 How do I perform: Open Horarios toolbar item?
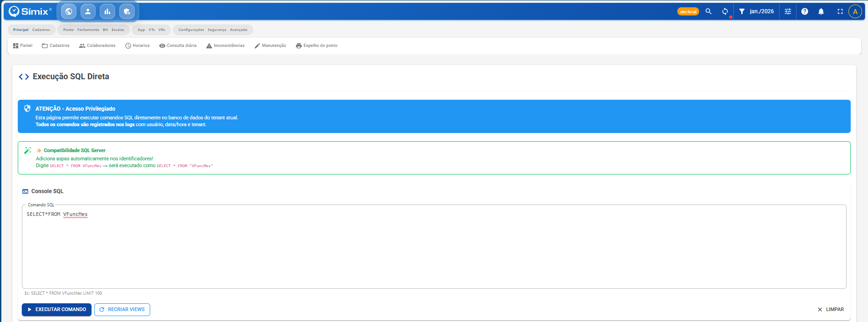(137, 46)
